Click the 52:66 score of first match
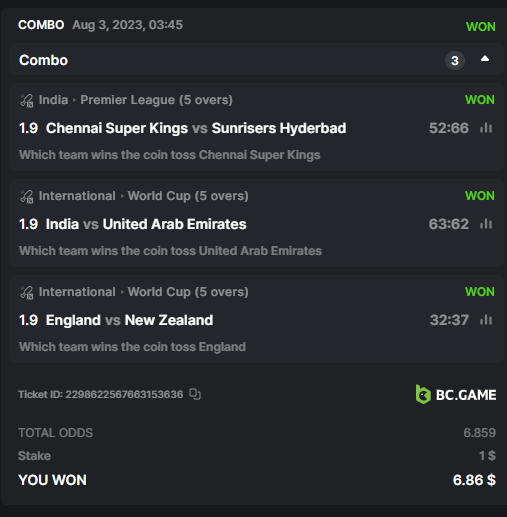 (x=449, y=128)
